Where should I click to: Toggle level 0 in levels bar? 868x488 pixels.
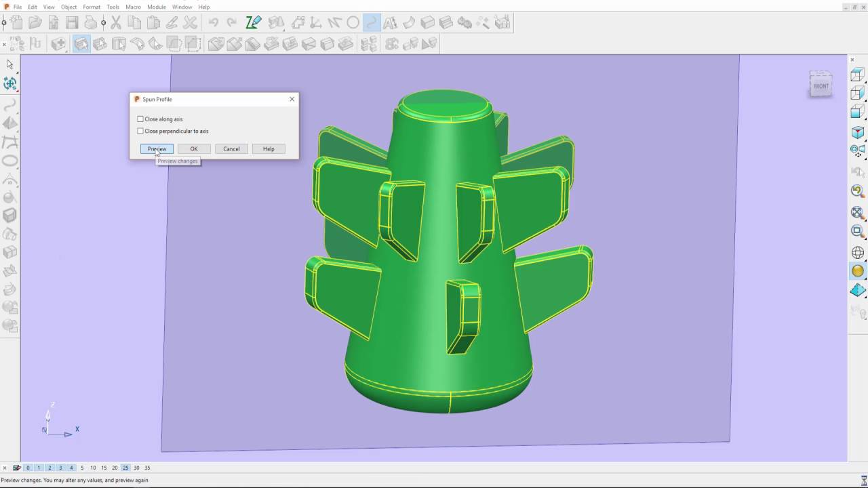[28, 468]
